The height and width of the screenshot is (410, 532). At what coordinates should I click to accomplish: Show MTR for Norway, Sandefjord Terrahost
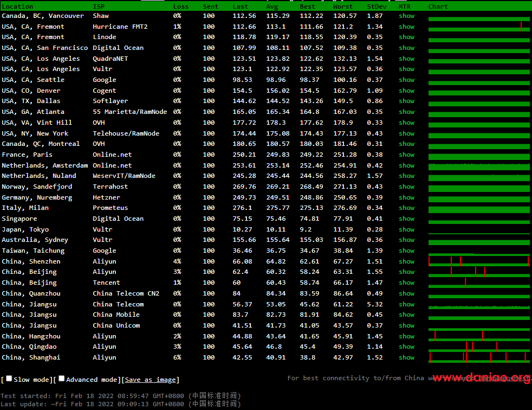click(x=406, y=187)
